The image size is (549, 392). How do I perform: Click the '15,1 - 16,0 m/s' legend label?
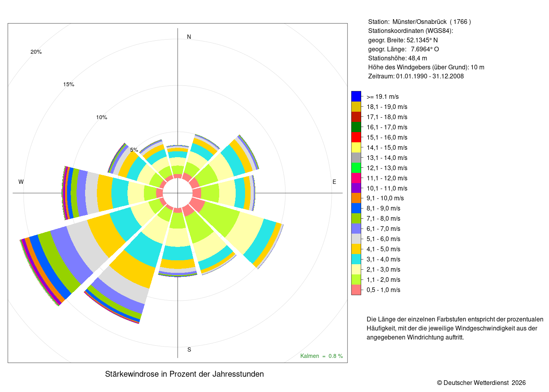coord(387,138)
